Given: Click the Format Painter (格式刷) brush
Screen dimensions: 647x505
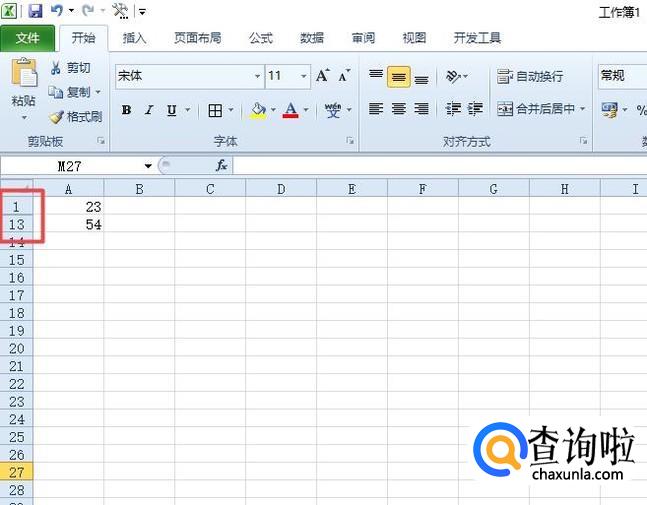Looking at the screenshot, I should 56,117.
